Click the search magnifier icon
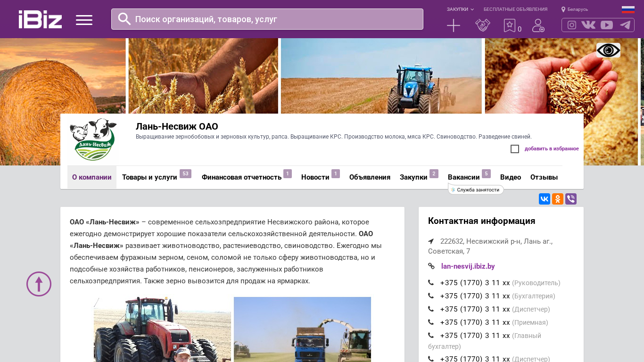 (124, 19)
